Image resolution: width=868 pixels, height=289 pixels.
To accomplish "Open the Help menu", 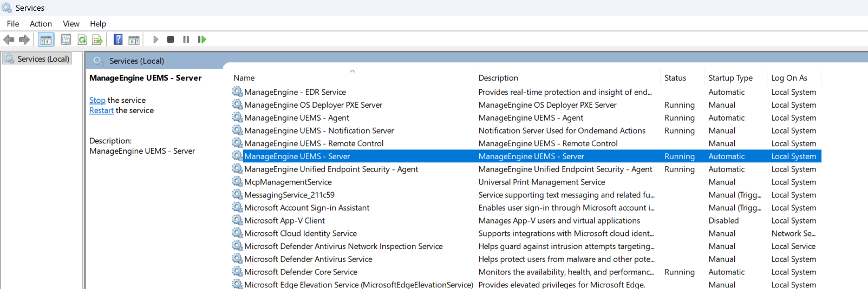I will tap(98, 24).
